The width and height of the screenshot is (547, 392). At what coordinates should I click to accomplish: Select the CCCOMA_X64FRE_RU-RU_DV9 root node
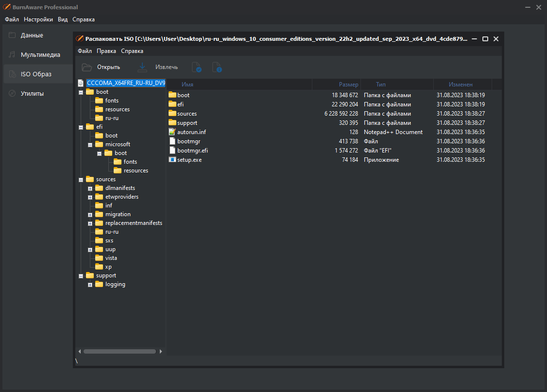click(126, 83)
